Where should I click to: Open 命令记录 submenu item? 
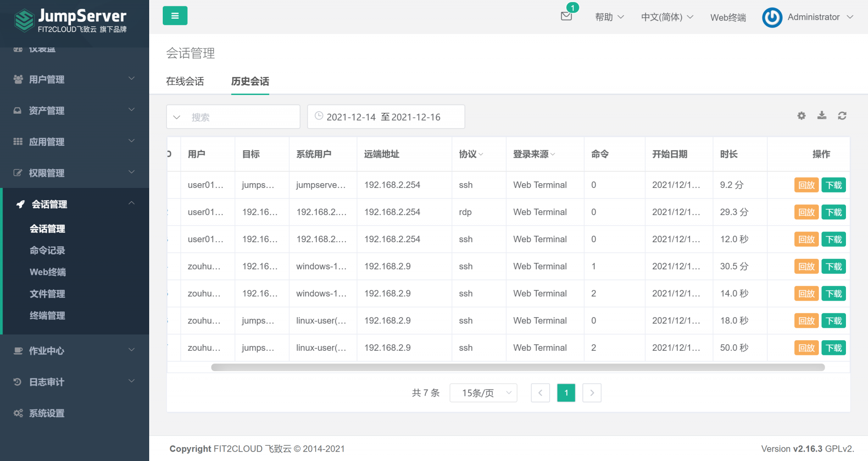click(47, 251)
